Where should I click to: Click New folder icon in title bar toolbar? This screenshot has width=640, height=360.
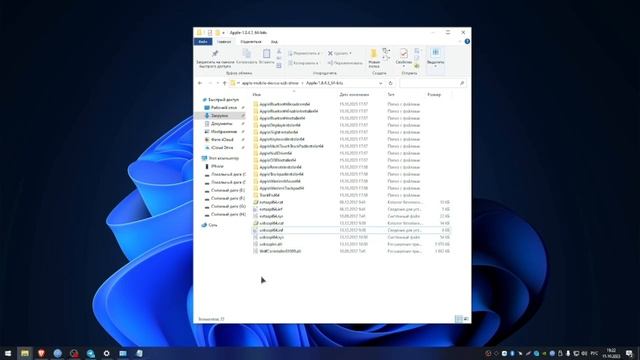[218, 33]
